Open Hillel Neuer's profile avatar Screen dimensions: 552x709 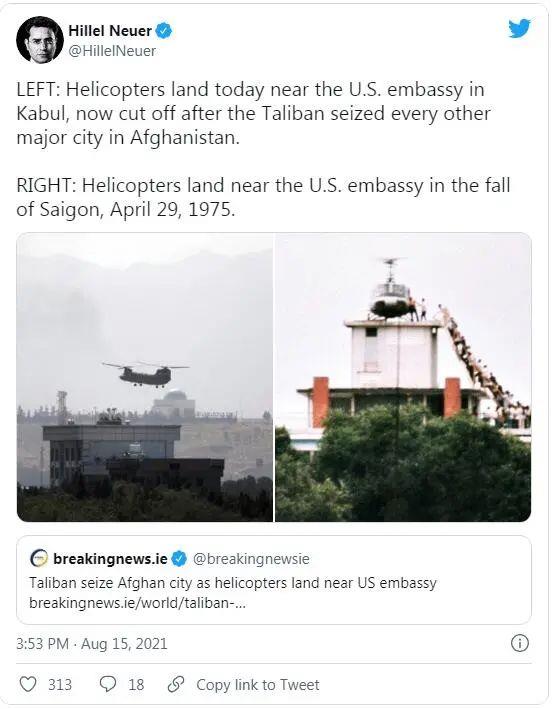[x=40, y=40]
